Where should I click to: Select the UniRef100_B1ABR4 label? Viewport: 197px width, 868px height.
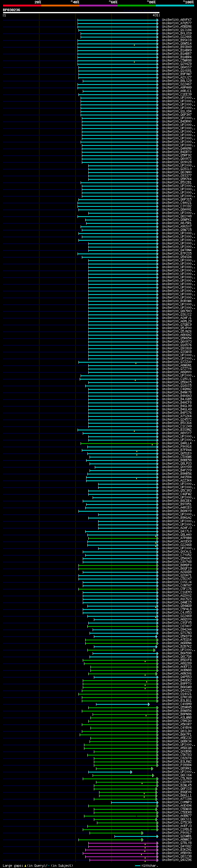pyautogui.click(x=177, y=57)
